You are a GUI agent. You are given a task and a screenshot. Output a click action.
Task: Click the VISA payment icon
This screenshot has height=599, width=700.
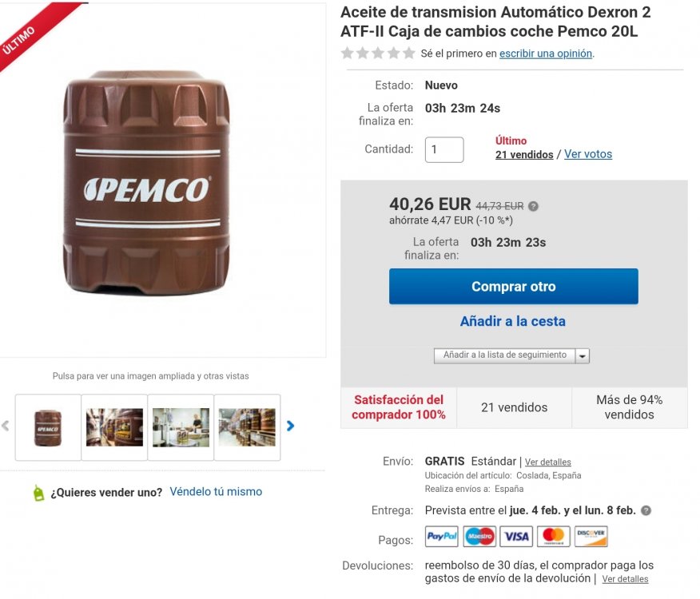(516, 537)
